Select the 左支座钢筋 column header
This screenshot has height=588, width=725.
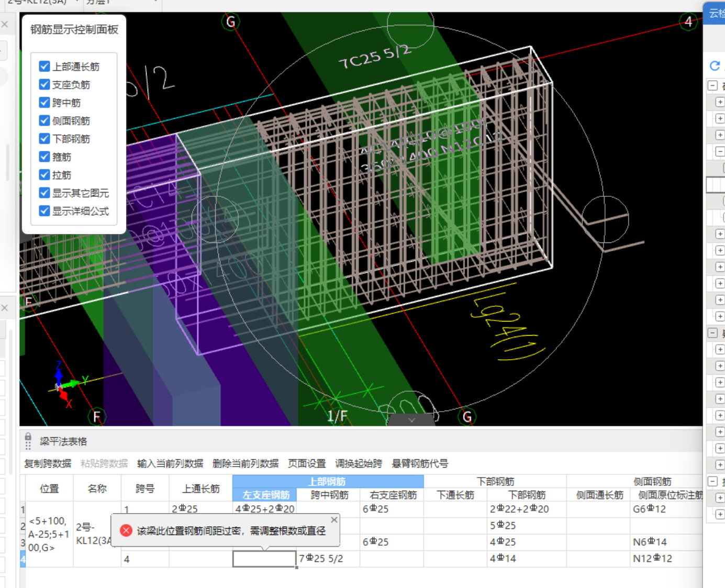click(x=265, y=495)
